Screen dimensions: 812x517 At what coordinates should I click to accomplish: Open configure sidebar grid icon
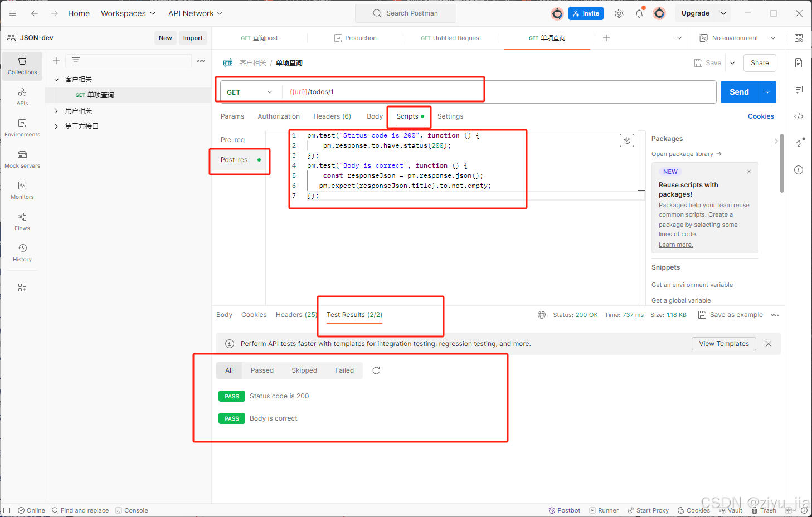pyautogui.click(x=22, y=287)
